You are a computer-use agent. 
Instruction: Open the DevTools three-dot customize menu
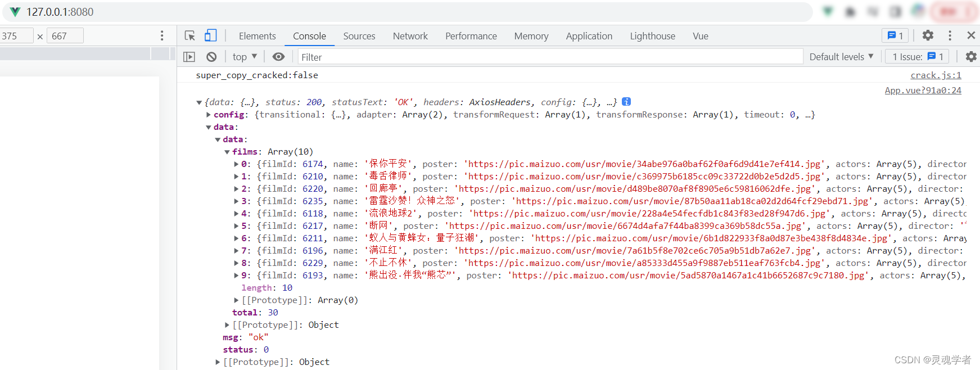950,35
